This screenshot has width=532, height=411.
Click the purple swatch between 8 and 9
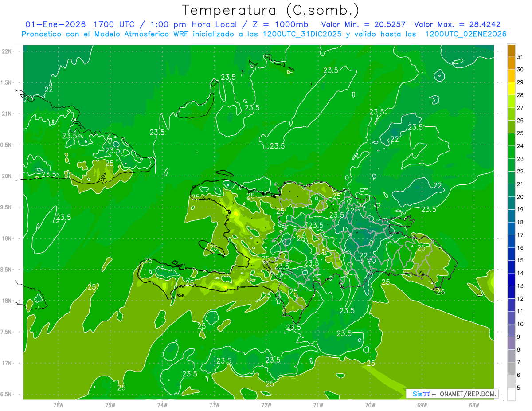[511, 343]
